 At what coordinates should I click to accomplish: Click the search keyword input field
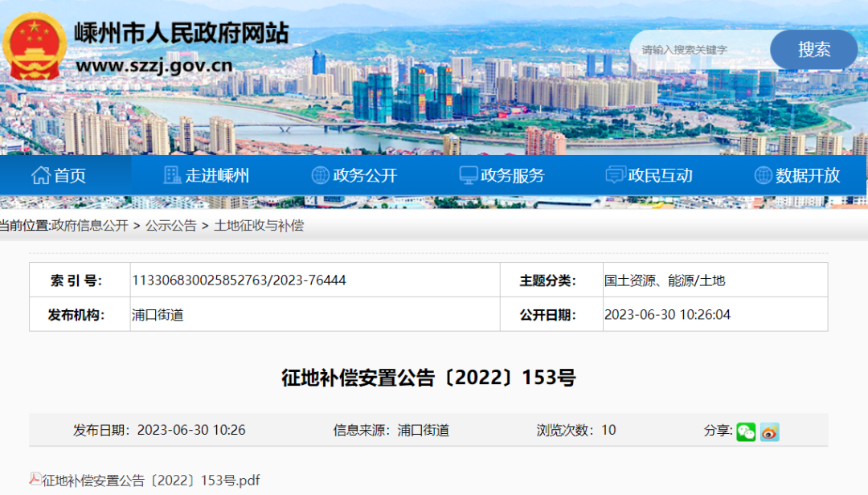pos(699,50)
